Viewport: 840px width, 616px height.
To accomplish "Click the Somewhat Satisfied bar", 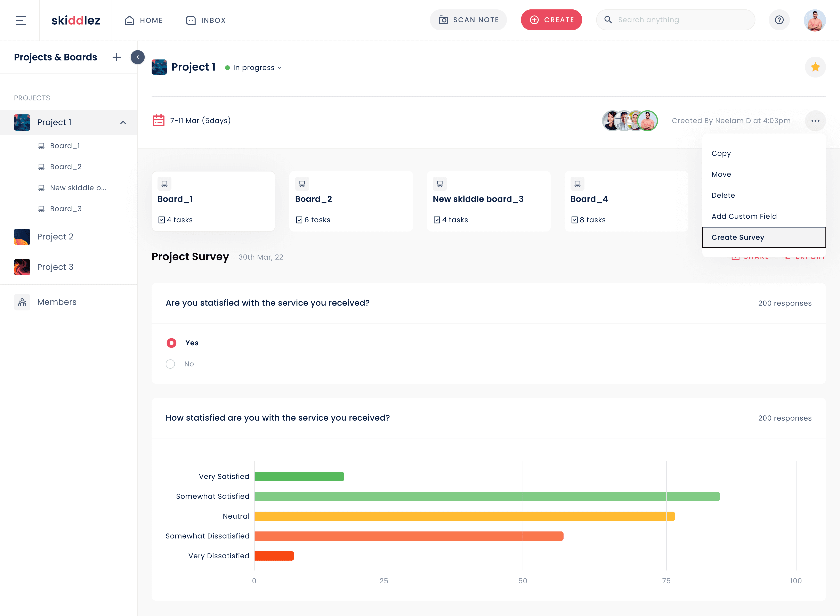I will coord(487,496).
